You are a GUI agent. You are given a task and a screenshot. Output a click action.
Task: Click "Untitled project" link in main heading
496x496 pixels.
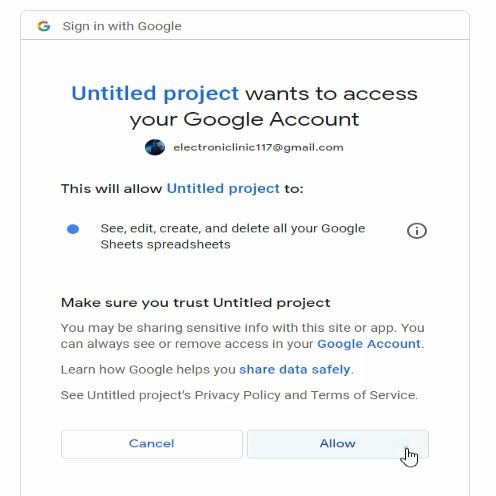(155, 93)
